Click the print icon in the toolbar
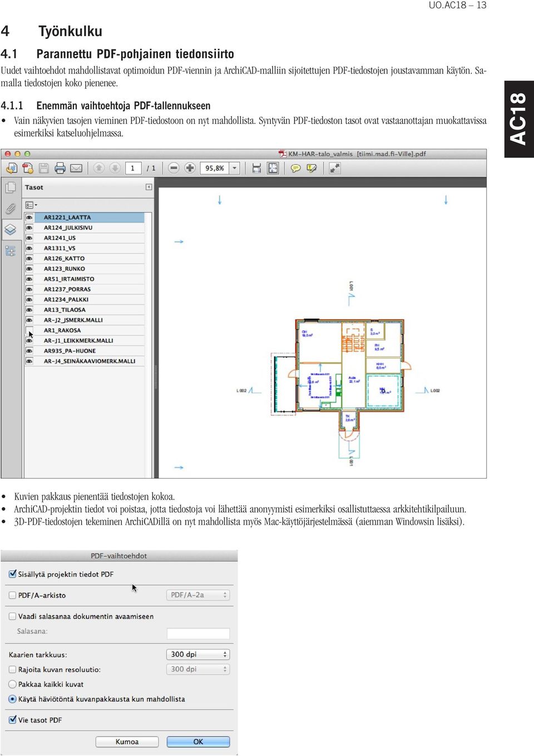534x756 pixels. [60, 168]
